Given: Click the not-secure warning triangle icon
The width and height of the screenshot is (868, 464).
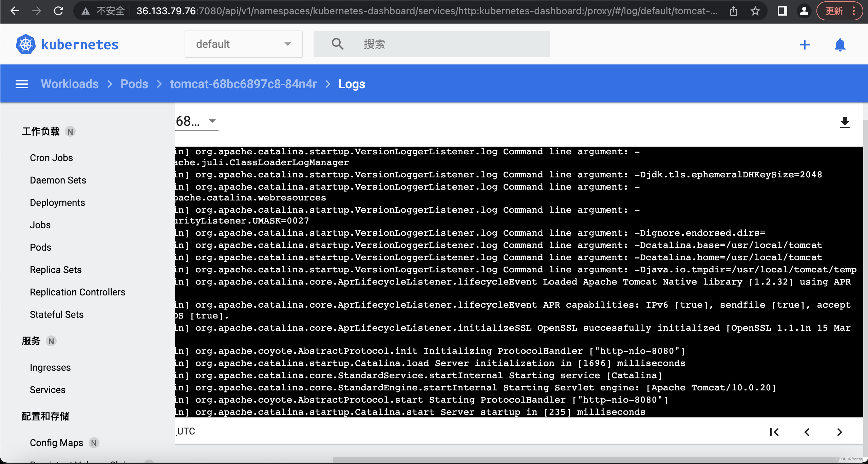Looking at the screenshot, I should coord(86,12).
